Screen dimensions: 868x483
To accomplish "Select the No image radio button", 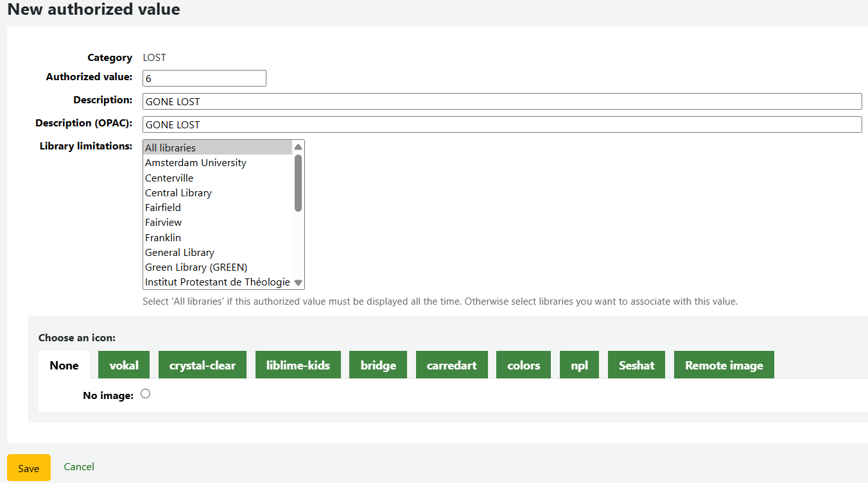I will point(146,394).
